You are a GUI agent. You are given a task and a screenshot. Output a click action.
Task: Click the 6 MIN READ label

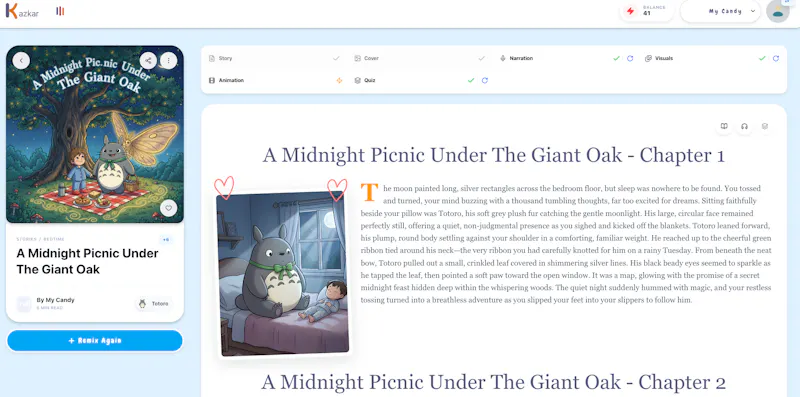pos(49,308)
